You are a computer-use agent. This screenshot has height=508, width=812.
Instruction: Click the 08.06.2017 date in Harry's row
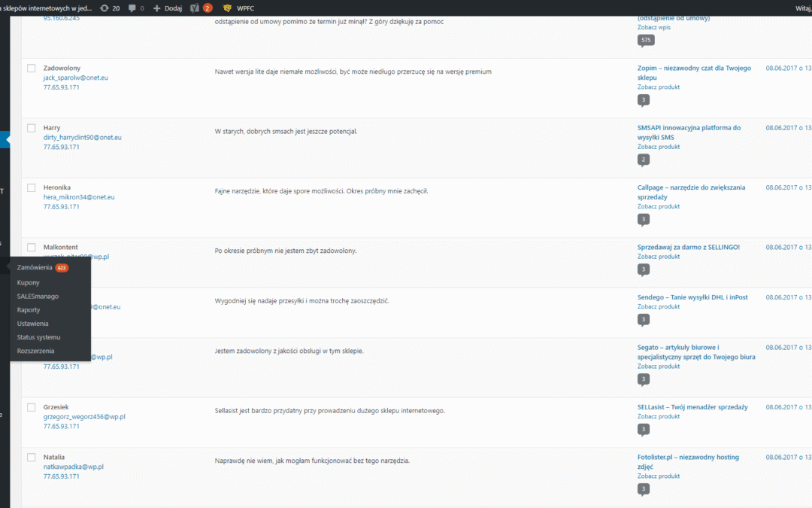[788, 128]
